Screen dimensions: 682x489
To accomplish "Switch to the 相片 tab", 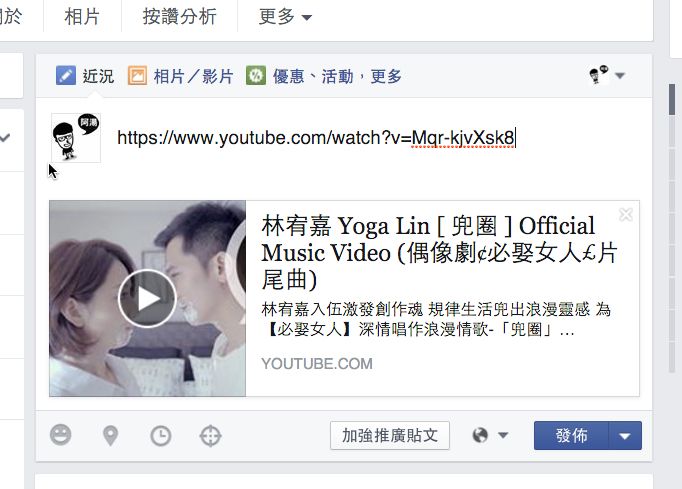I will (82, 17).
